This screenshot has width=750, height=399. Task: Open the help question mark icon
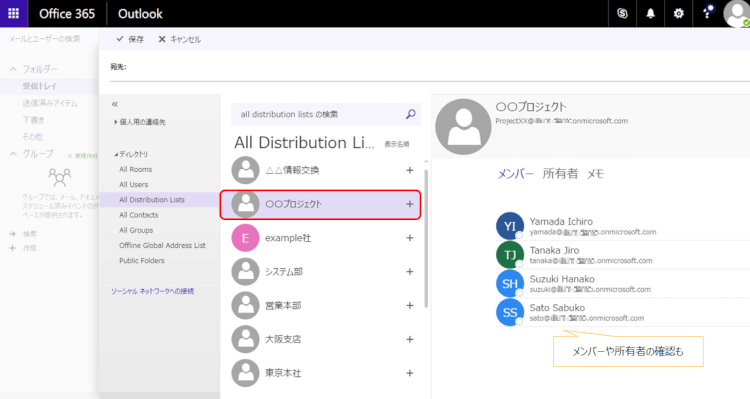(x=707, y=12)
